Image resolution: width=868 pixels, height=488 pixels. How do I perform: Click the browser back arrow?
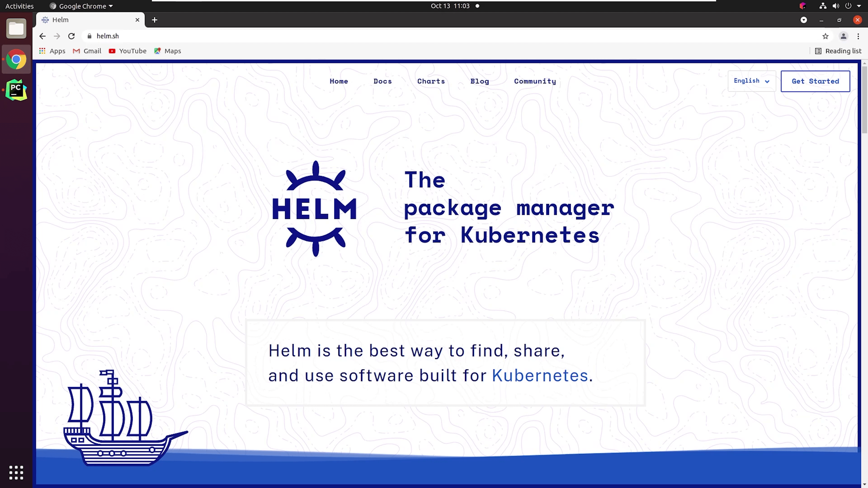click(42, 36)
